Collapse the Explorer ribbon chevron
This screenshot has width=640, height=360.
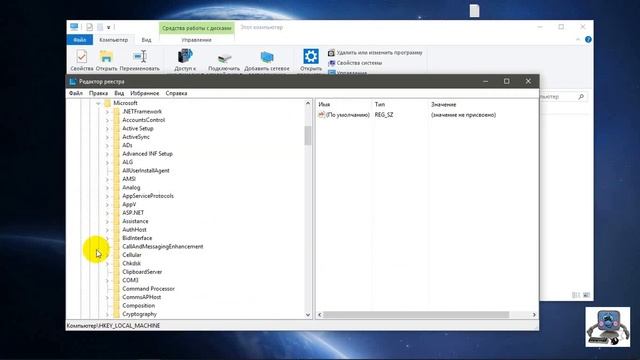pyautogui.click(x=578, y=40)
